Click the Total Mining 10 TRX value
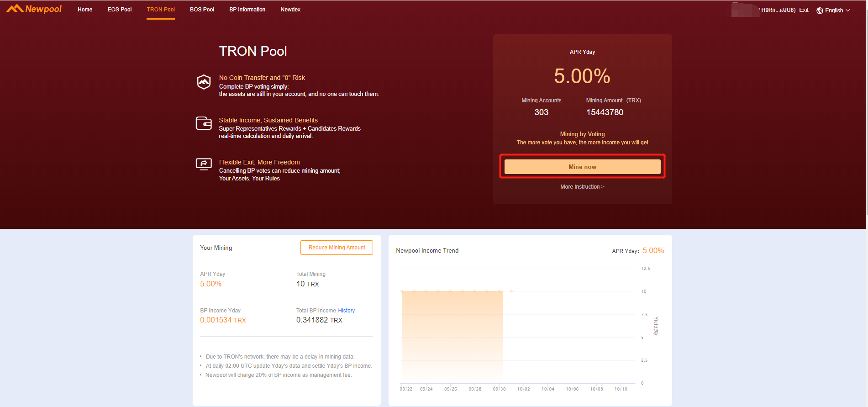 tap(308, 284)
